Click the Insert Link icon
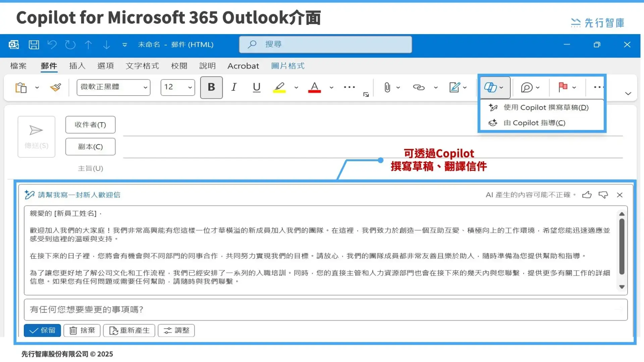Viewport: 644px width, 362px height. point(419,87)
